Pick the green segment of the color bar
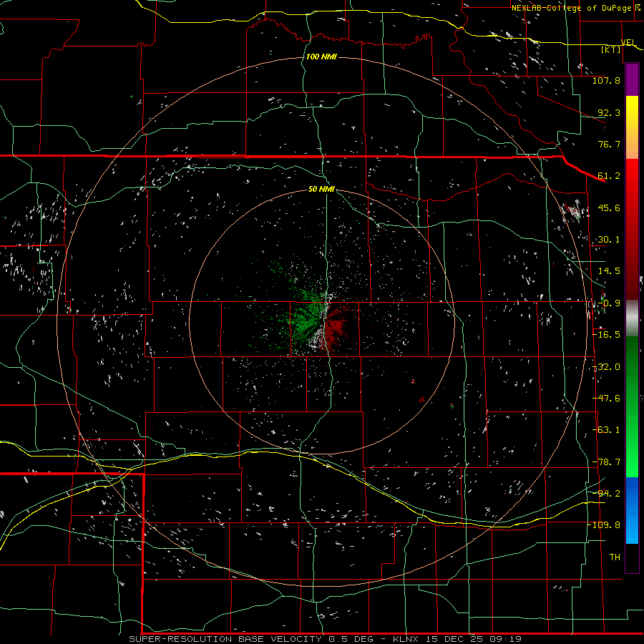 pos(632,406)
